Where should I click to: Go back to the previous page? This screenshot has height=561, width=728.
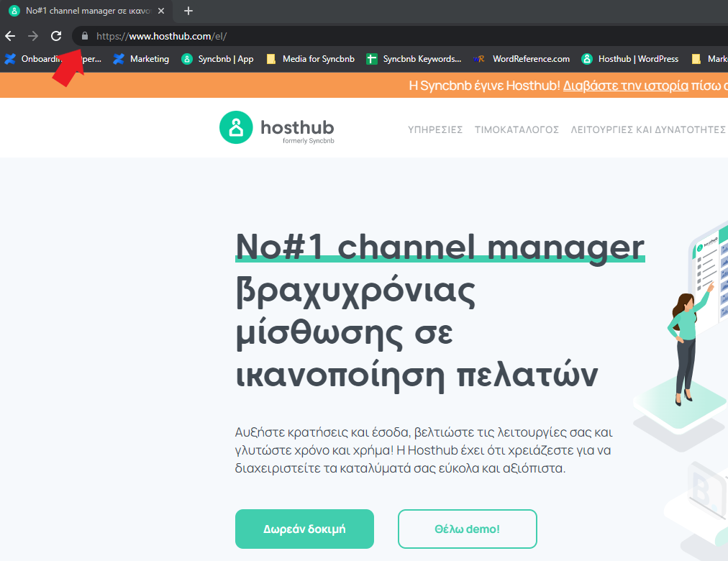point(10,36)
